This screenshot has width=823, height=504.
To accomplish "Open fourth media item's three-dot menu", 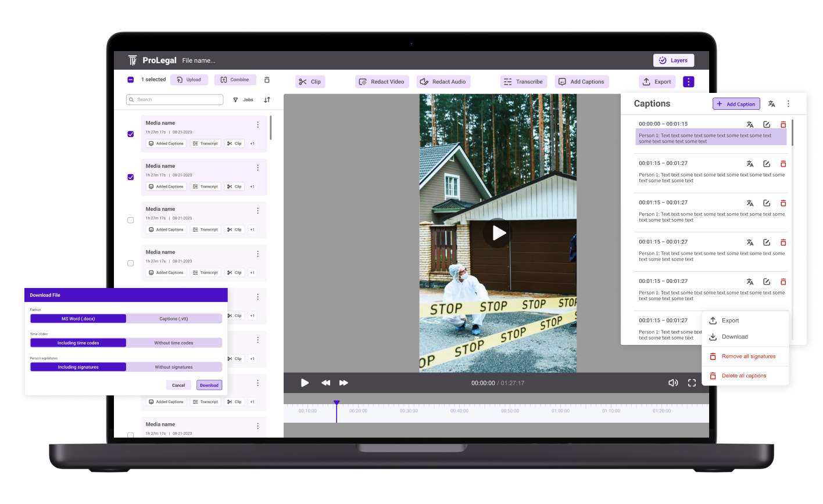I will pyautogui.click(x=258, y=254).
